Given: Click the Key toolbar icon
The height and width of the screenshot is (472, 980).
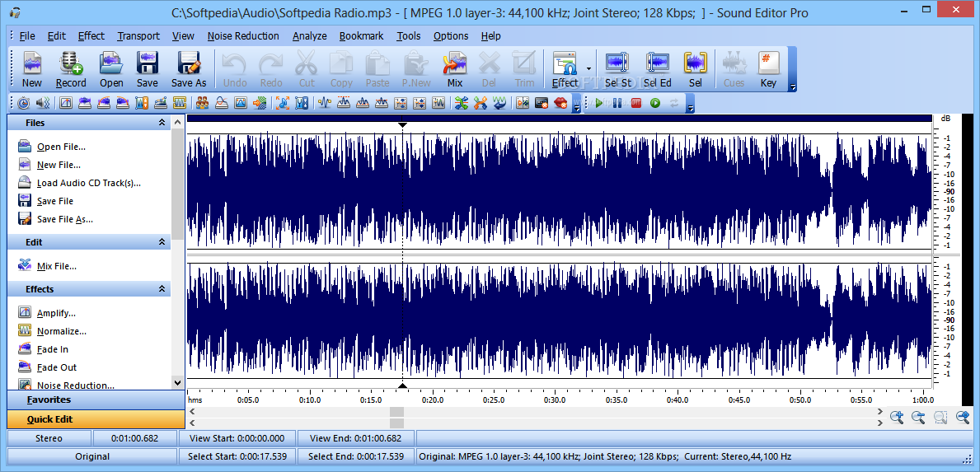Looking at the screenshot, I should point(768,69).
